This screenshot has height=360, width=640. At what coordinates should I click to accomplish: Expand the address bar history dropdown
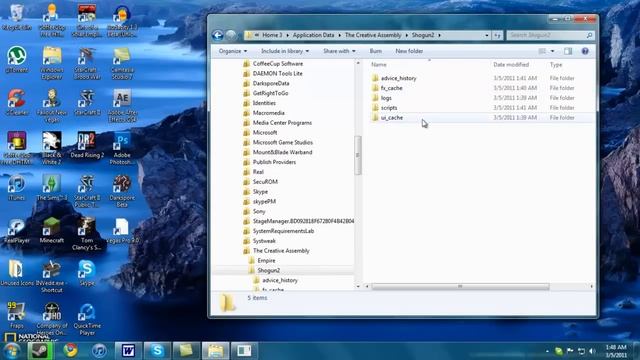pos(487,36)
